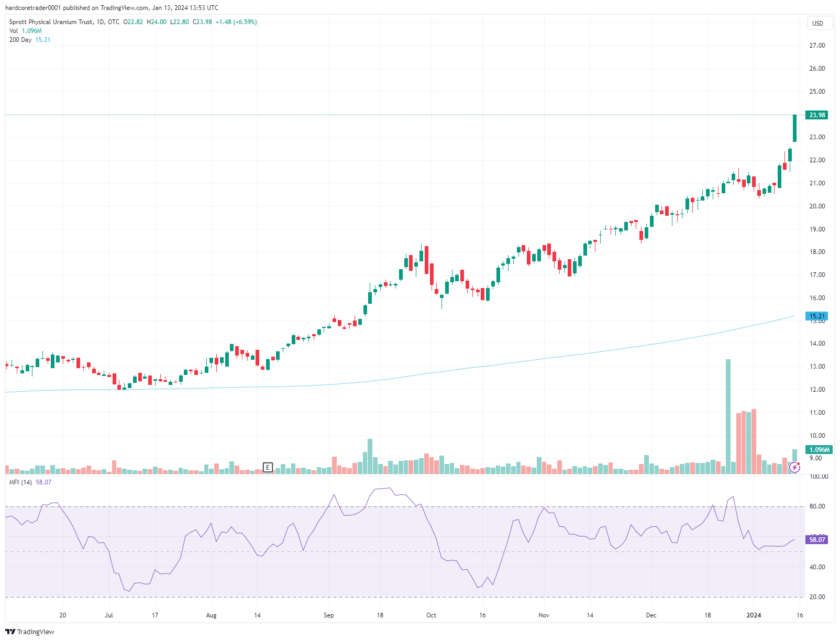Click 40.00 on the MFI axis

(817, 567)
